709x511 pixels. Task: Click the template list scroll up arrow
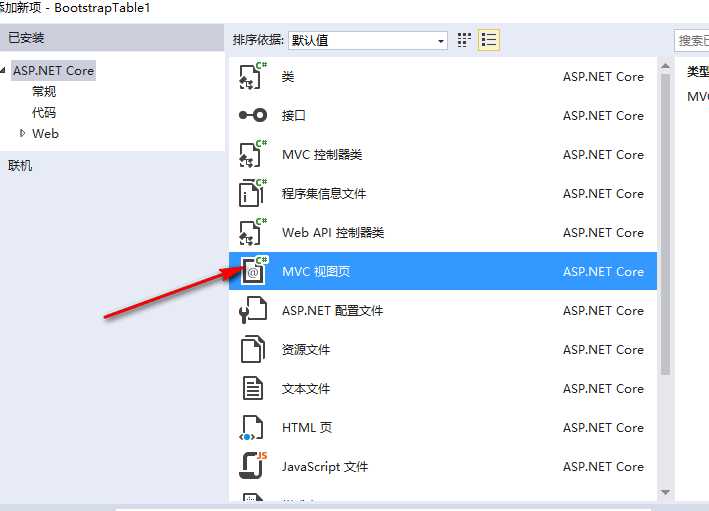click(665, 66)
